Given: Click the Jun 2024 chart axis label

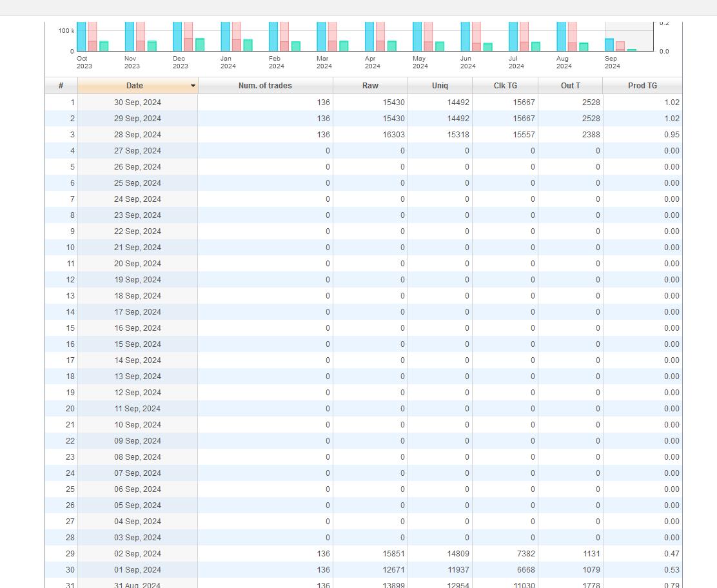Looking at the screenshot, I should click(x=467, y=62).
